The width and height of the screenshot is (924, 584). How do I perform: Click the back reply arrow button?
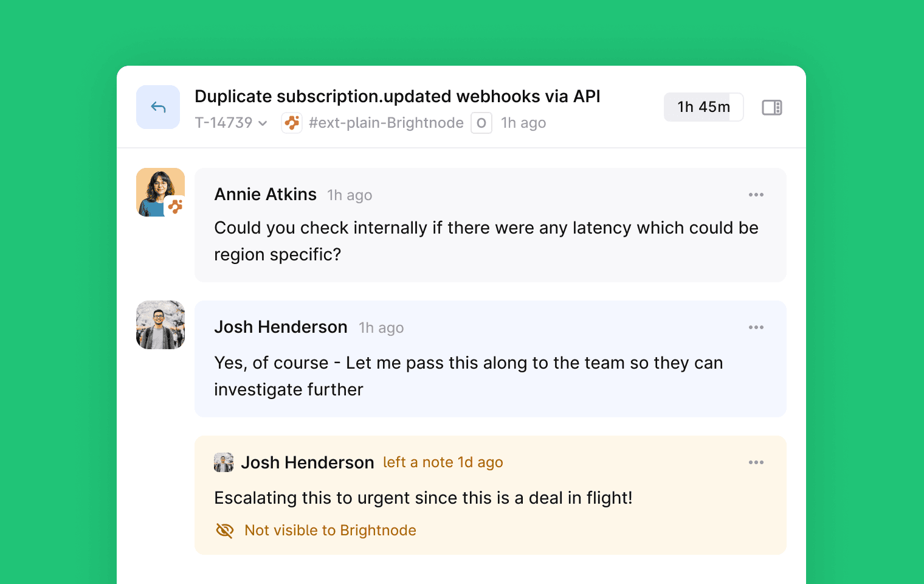click(x=158, y=107)
